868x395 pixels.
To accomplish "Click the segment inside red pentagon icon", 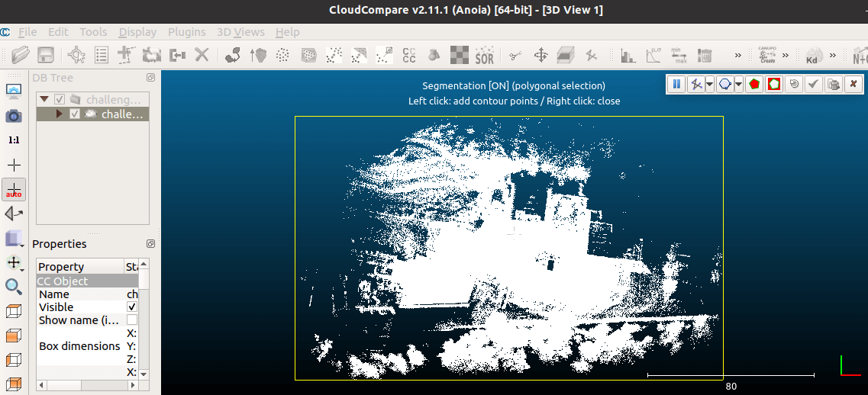I will [754, 84].
